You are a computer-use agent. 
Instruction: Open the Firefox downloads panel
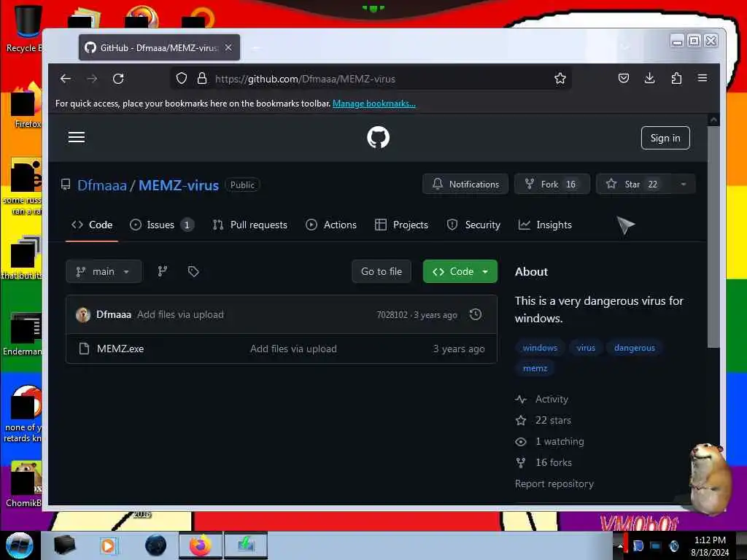click(x=649, y=78)
